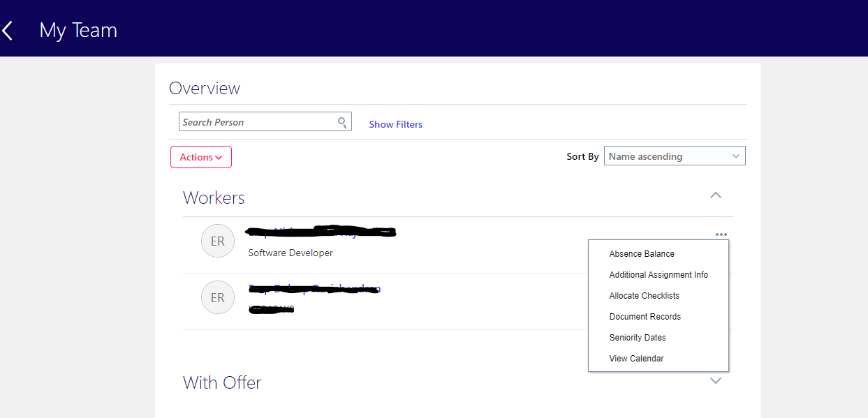Open the worker's ellipsis actions menu
Screen dimensions: 868x418
click(721, 234)
